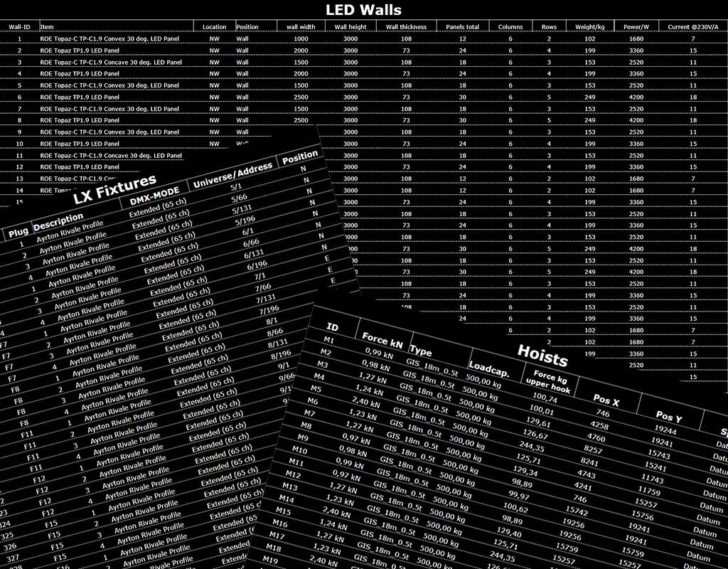Click the 8/1 universe address cell
Image resolution: width=728 pixels, height=569 pixels.
pos(272,321)
